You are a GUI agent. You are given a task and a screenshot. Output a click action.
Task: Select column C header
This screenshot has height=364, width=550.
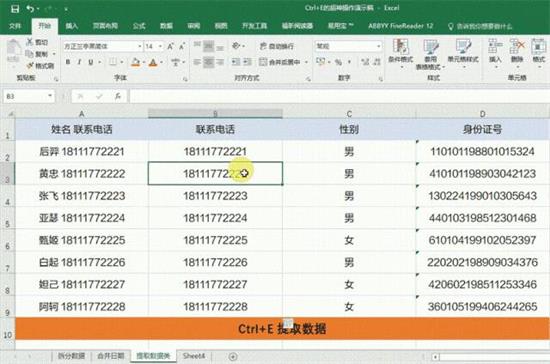[349, 114]
